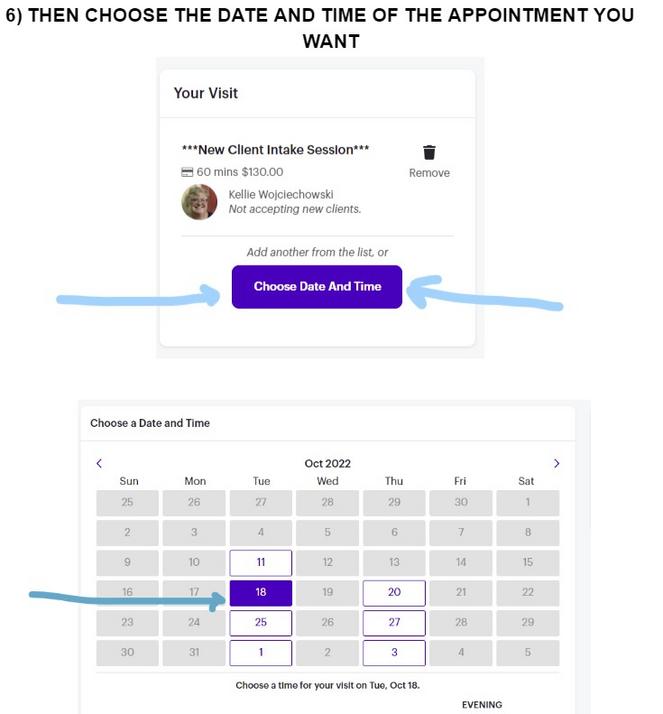Click the Remove label under trash icon

coord(429,173)
